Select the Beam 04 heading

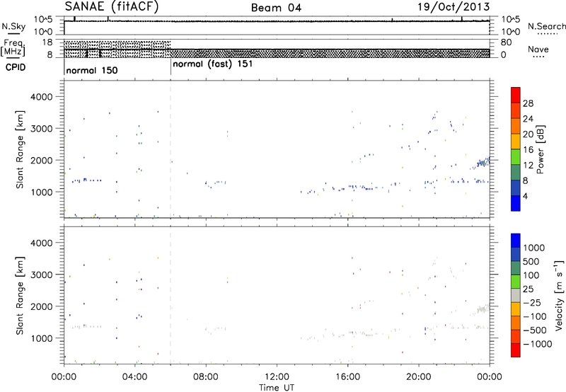tap(276, 8)
